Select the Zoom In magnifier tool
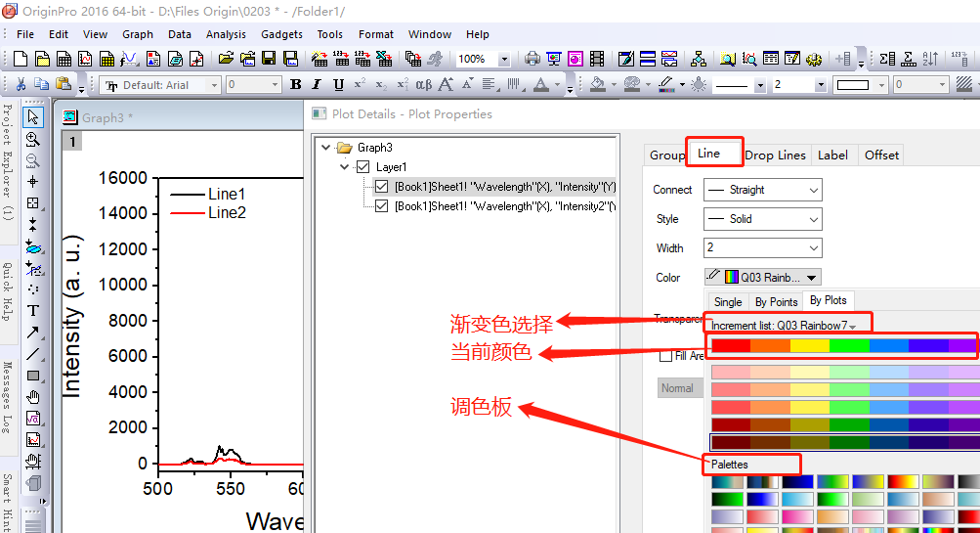The width and height of the screenshot is (980, 533). tap(33, 139)
